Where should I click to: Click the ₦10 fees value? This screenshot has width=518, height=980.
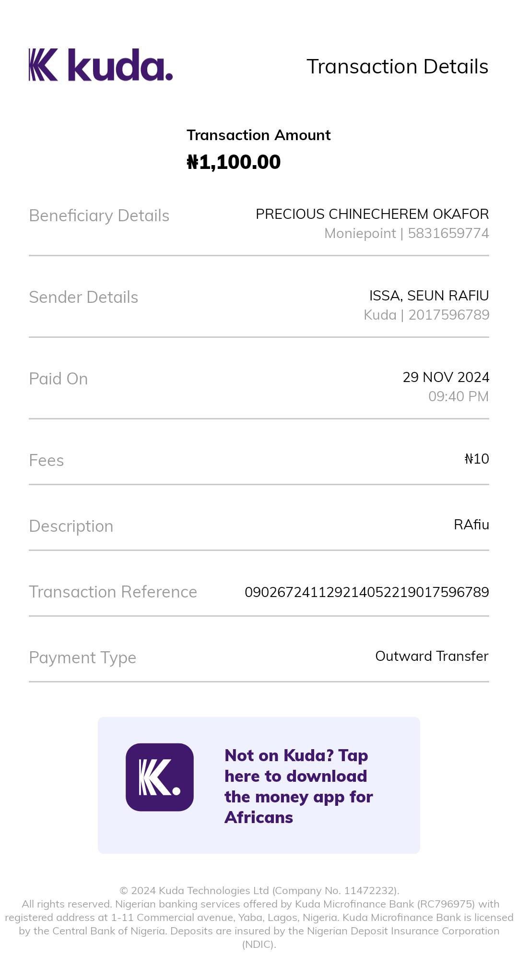coord(477,459)
